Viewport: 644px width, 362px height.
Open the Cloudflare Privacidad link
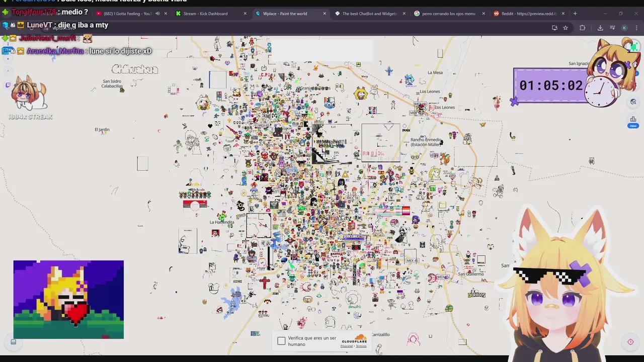(x=347, y=346)
